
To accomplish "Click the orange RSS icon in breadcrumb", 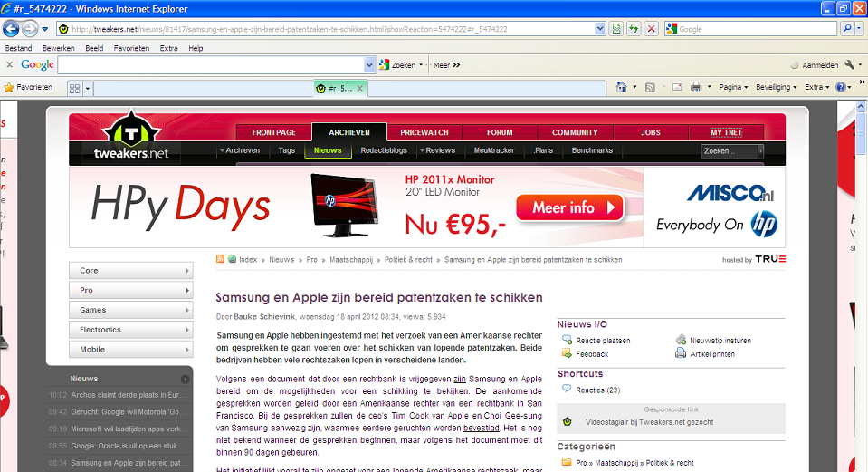I will click(x=220, y=259).
